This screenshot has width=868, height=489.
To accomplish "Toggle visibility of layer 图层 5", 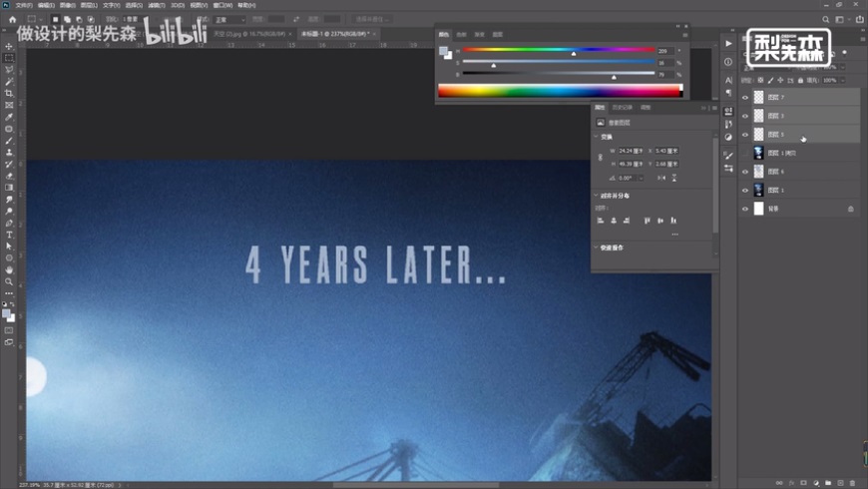I will tap(745, 135).
